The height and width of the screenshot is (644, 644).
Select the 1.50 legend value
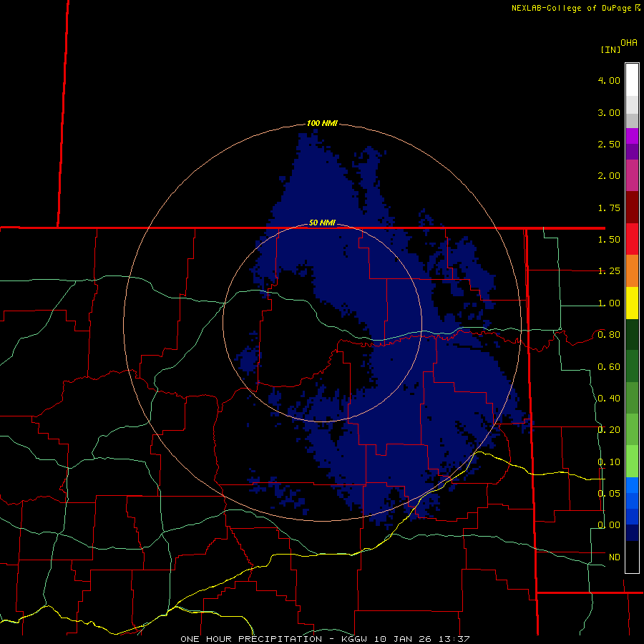coord(609,240)
